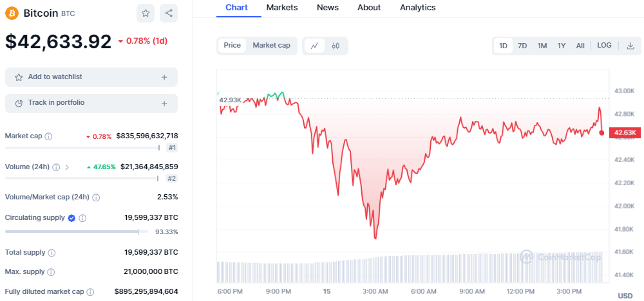Enable LOG scale on the chart
The height and width of the screenshot is (301, 644).
[604, 46]
